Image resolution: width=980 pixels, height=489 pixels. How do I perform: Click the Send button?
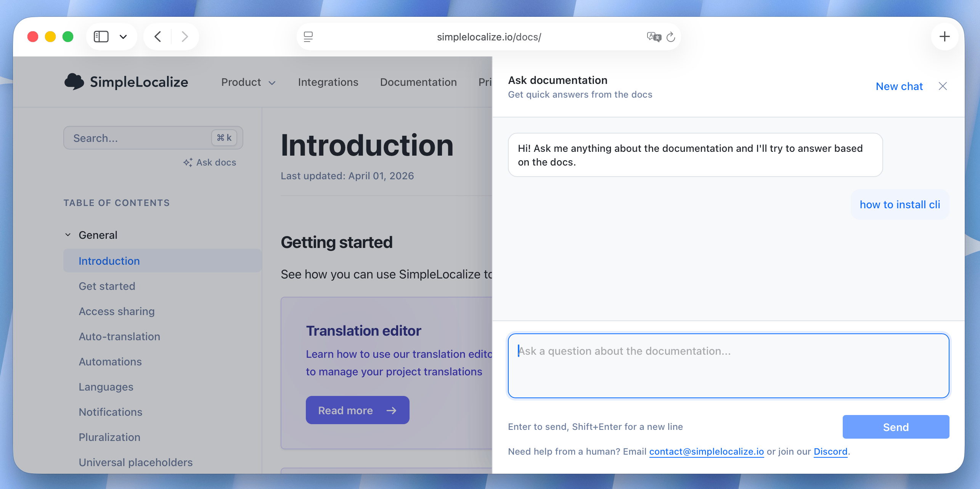coord(896,427)
